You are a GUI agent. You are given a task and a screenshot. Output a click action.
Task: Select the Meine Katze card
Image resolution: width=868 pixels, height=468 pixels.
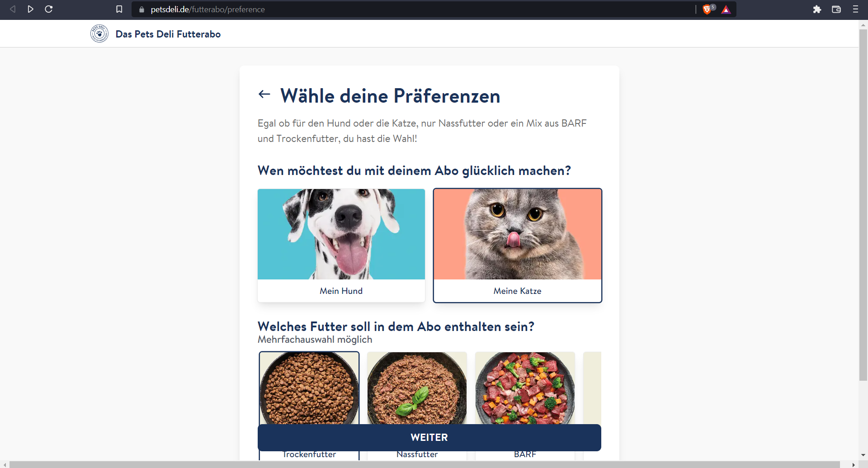(518, 246)
